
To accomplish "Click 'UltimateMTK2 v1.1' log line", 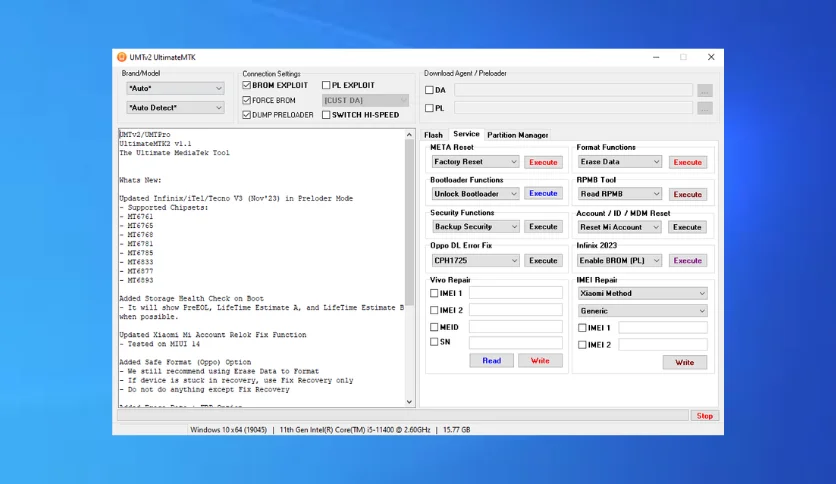I will click(x=155, y=144).
